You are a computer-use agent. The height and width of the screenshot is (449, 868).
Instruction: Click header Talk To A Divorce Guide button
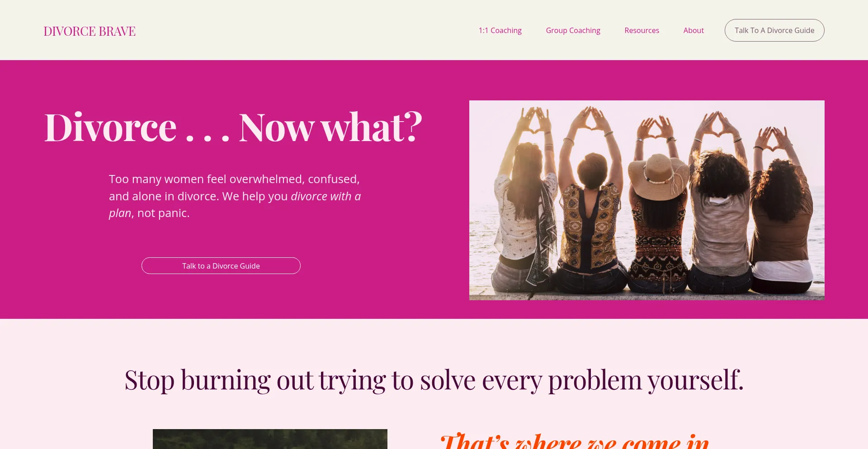click(774, 30)
